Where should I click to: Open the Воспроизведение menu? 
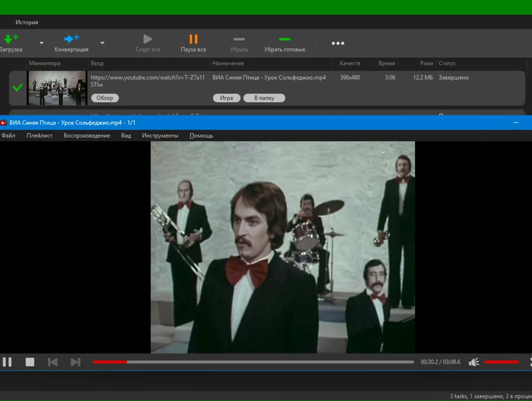click(x=86, y=135)
